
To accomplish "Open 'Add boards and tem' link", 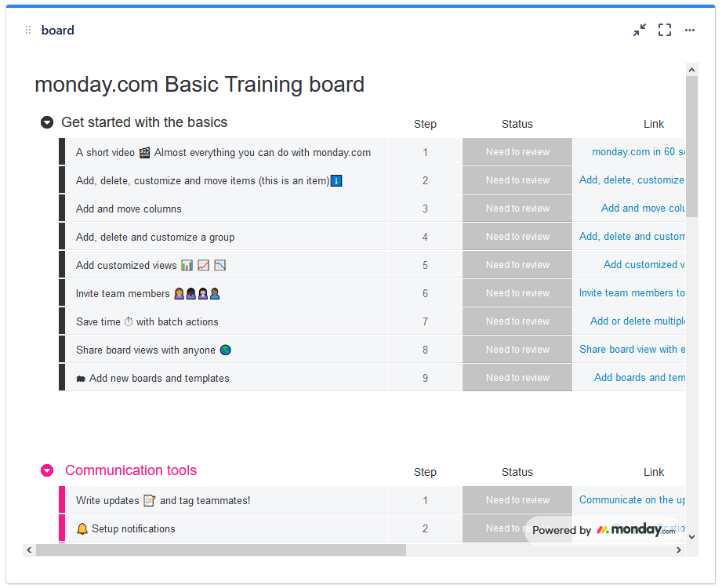I will pyautogui.click(x=639, y=378).
